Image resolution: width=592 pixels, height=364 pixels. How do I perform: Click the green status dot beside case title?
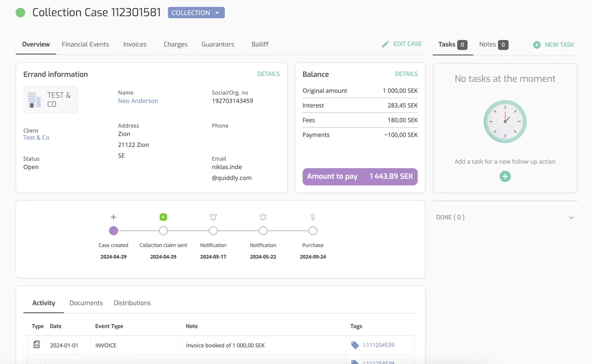coord(21,13)
